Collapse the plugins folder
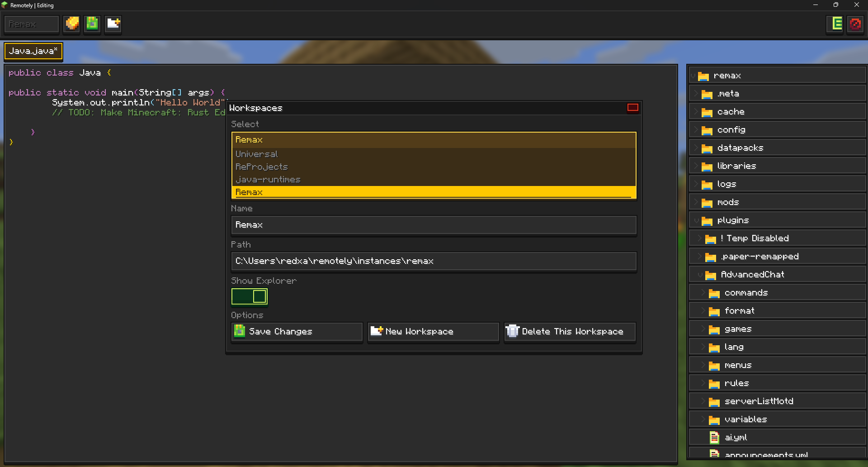 pos(696,220)
